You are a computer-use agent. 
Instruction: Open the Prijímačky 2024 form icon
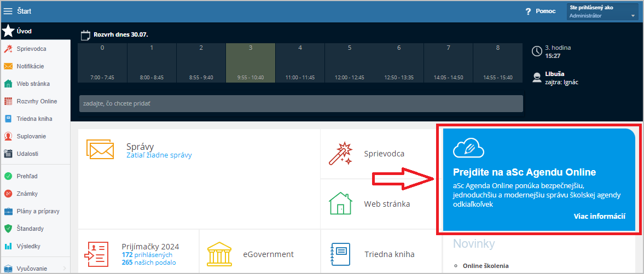tap(96, 254)
